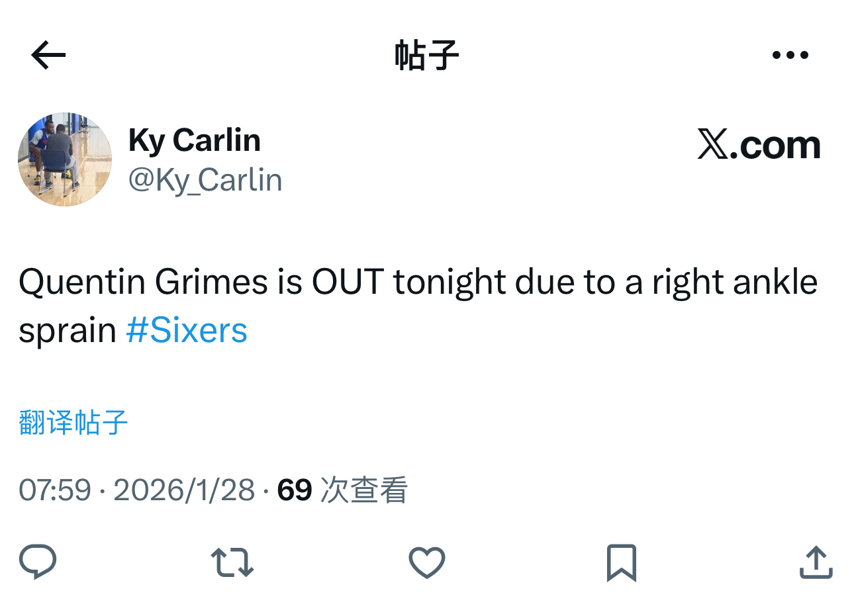
Task: Open Ky Carlin's display name
Action: (x=194, y=140)
